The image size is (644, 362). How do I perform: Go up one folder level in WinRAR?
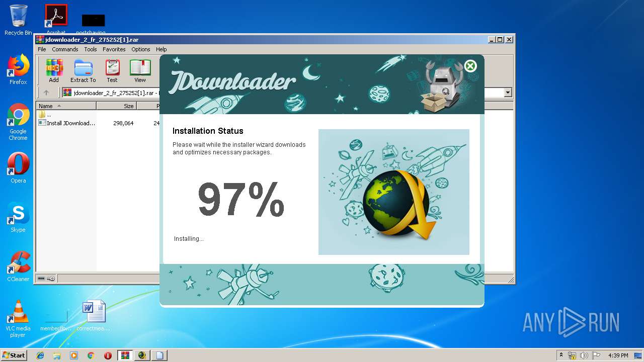pos(46,93)
